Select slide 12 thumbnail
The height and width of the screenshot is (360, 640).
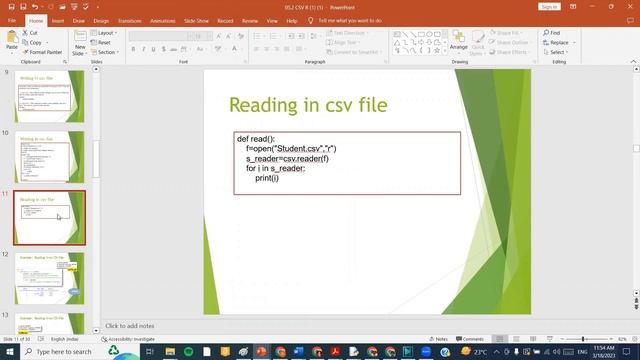[x=49, y=278]
